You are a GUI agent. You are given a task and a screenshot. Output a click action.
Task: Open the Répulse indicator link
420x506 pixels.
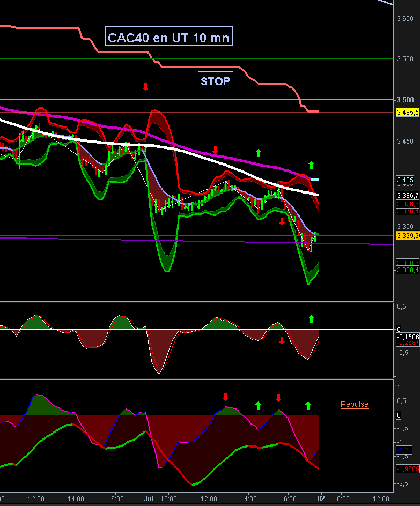355,404
